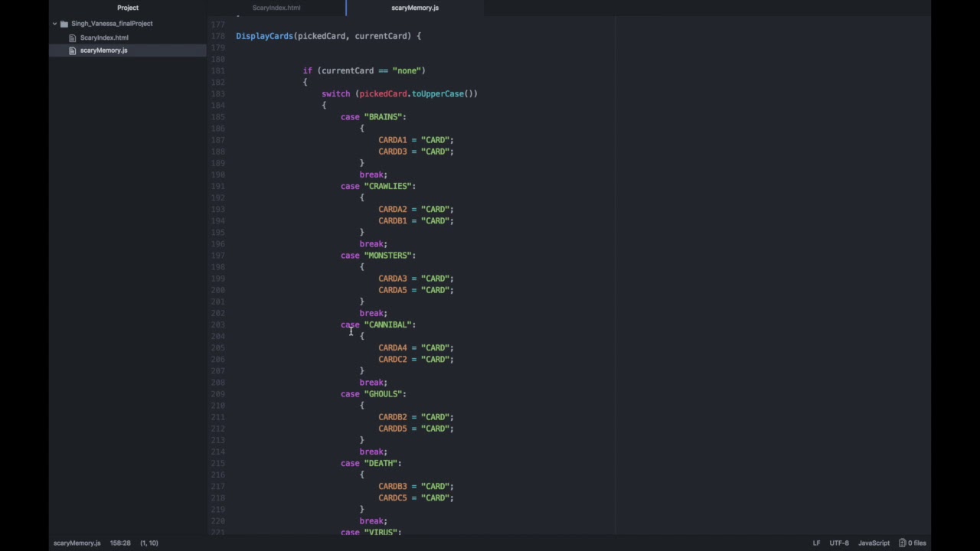Click the CARDA3 variable on line 199
Viewport: 980px width, 551px height.
tap(393, 279)
